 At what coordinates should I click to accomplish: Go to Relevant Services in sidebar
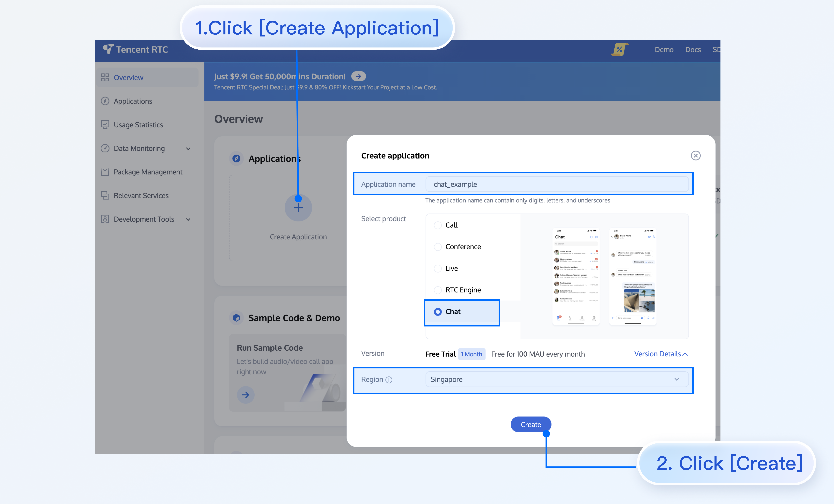pos(141,196)
